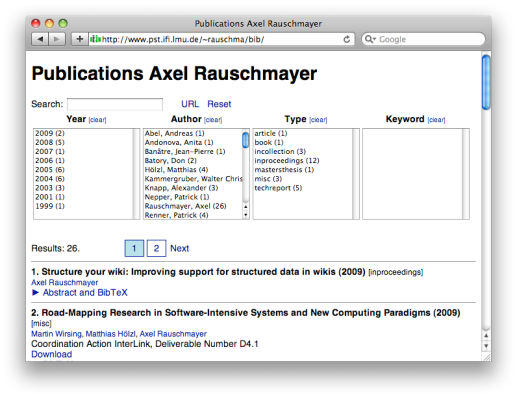This screenshot has width=517, height=397.
Task: Click the Download link for publication 2
Action: tap(52, 354)
